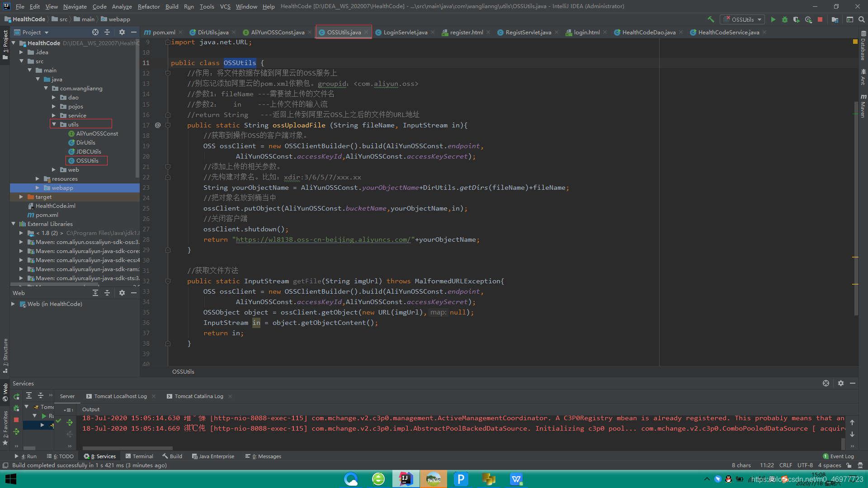Open the Services panel gear settings
Viewport: 868px width, 488px height.
[841, 383]
